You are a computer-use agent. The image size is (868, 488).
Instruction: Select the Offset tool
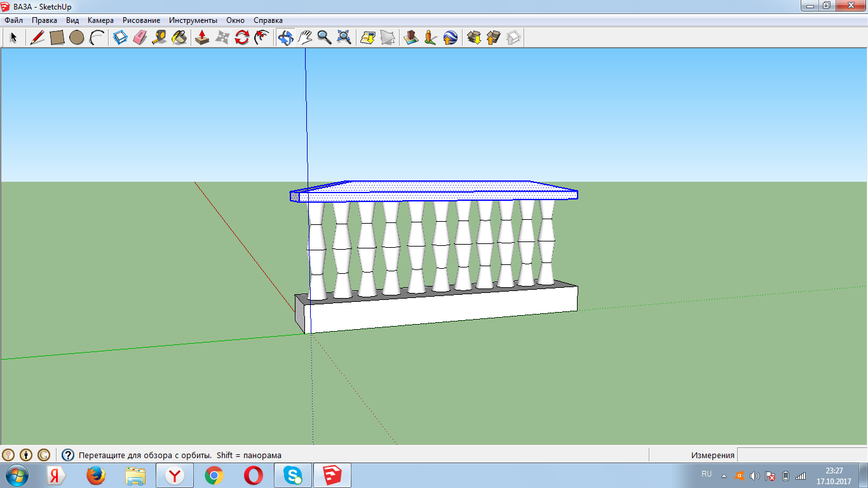261,38
